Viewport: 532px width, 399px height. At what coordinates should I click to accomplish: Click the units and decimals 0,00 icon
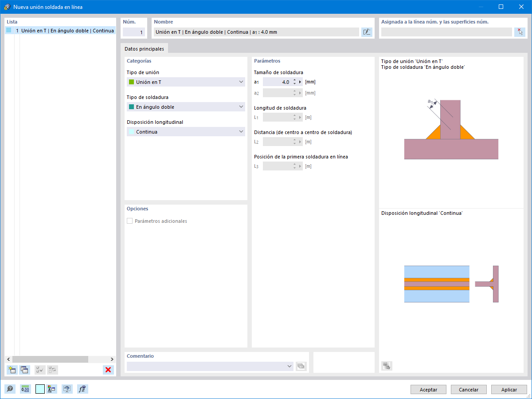[25, 389]
